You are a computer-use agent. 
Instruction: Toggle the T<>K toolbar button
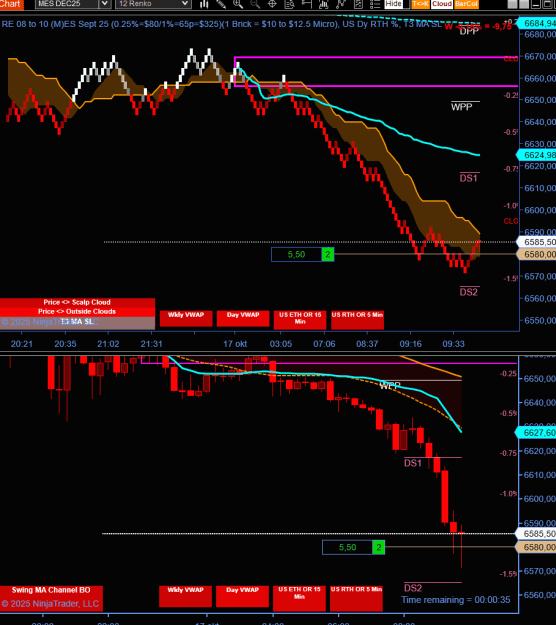pyautogui.click(x=420, y=4)
